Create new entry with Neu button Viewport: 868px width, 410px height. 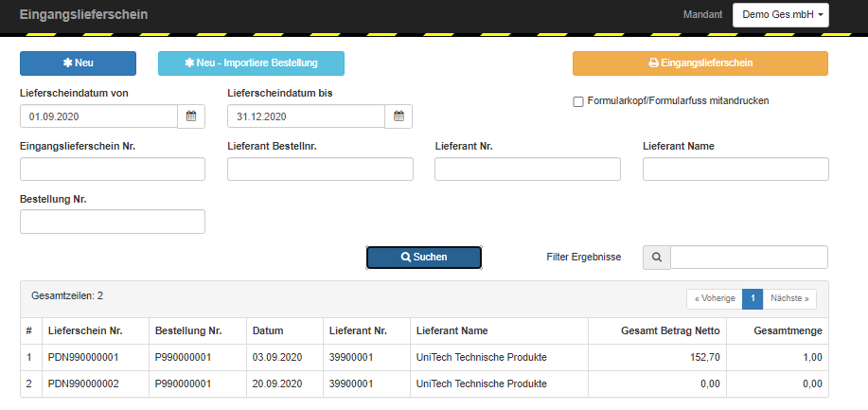click(78, 63)
